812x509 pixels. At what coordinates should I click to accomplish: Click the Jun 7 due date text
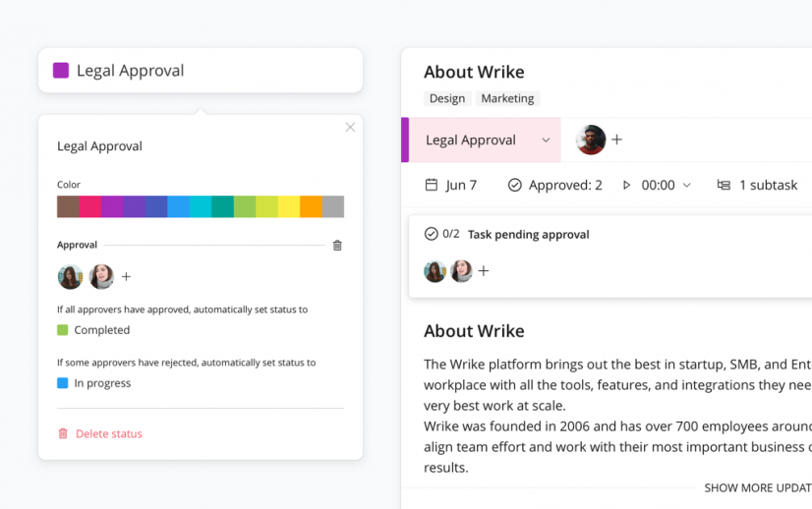click(x=461, y=186)
